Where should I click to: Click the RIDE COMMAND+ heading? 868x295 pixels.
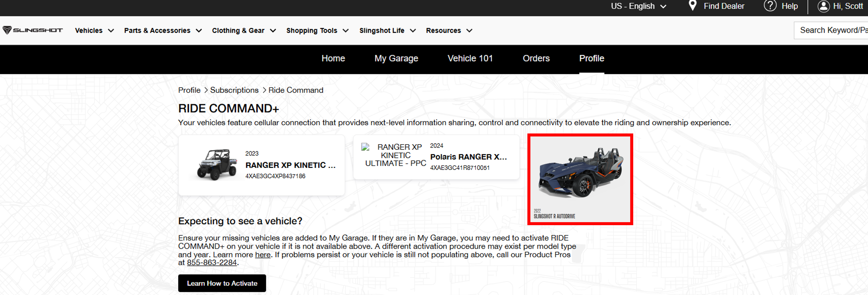(228, 109)
